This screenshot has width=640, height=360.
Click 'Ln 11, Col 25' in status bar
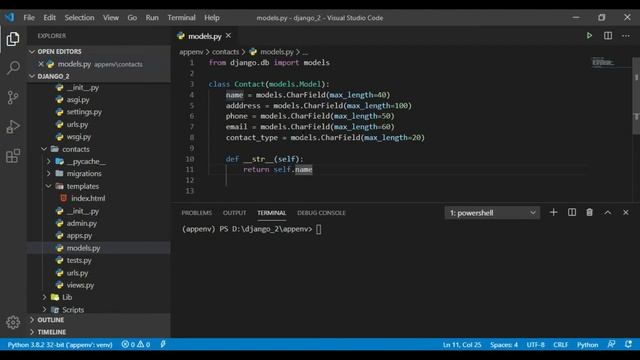click(462, 345)
